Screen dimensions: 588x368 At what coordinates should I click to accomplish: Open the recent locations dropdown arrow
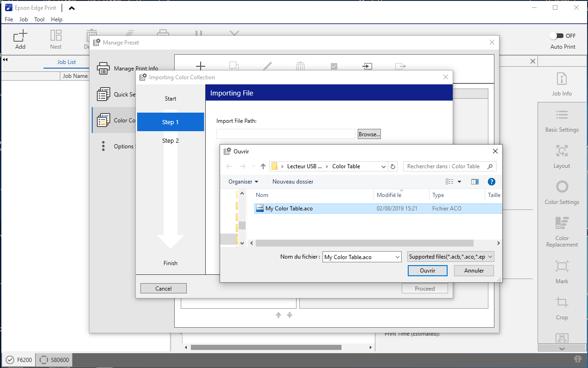tap(253, 166)
